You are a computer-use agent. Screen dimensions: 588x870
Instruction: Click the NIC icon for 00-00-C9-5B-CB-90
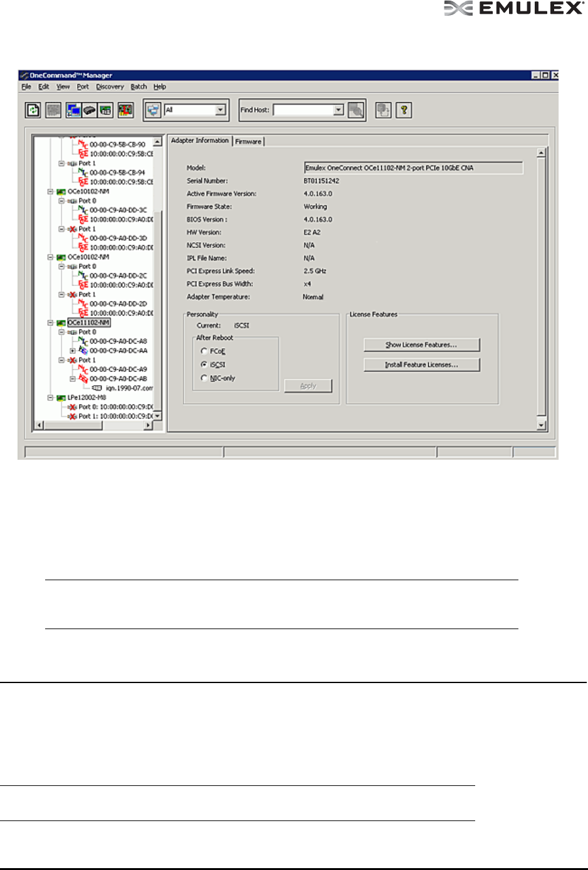coord(83,144)
